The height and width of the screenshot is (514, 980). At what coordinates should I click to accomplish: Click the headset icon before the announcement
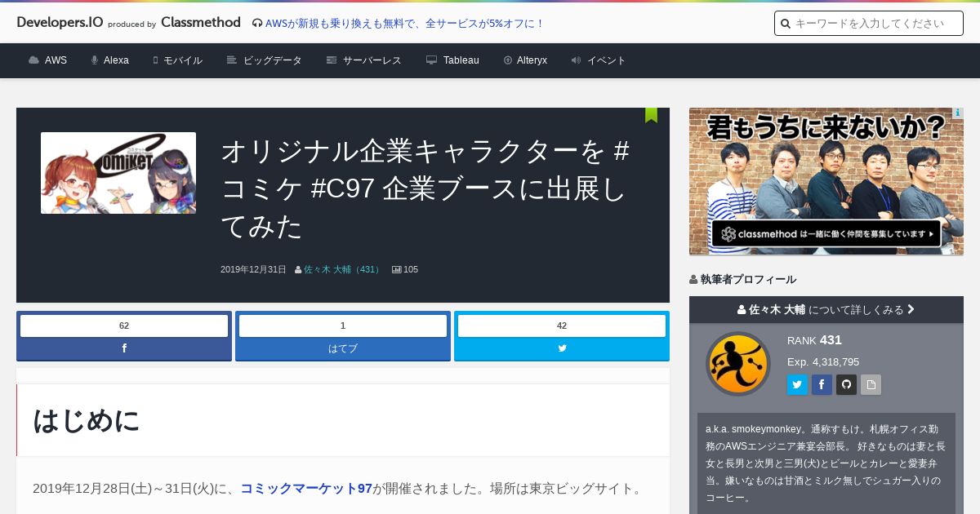[257, 24]
